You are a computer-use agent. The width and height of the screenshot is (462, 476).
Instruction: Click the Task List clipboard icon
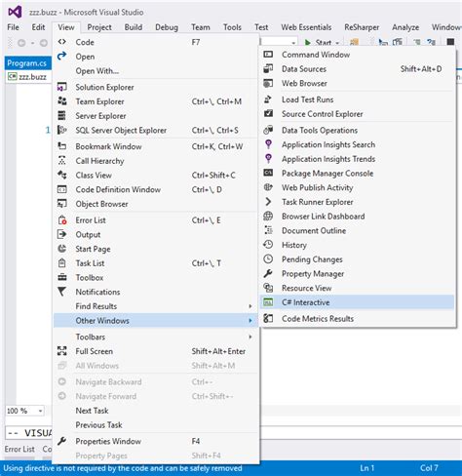(x=61, y=262)
